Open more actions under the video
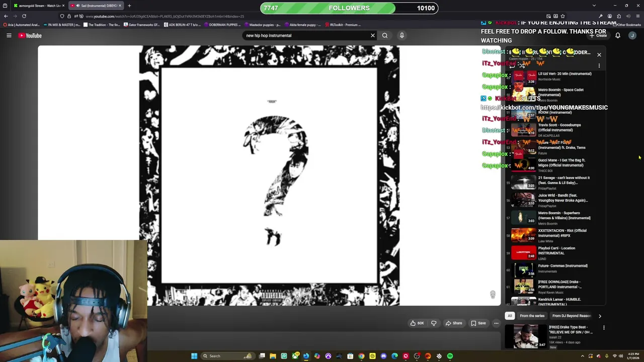 point(496,323)
